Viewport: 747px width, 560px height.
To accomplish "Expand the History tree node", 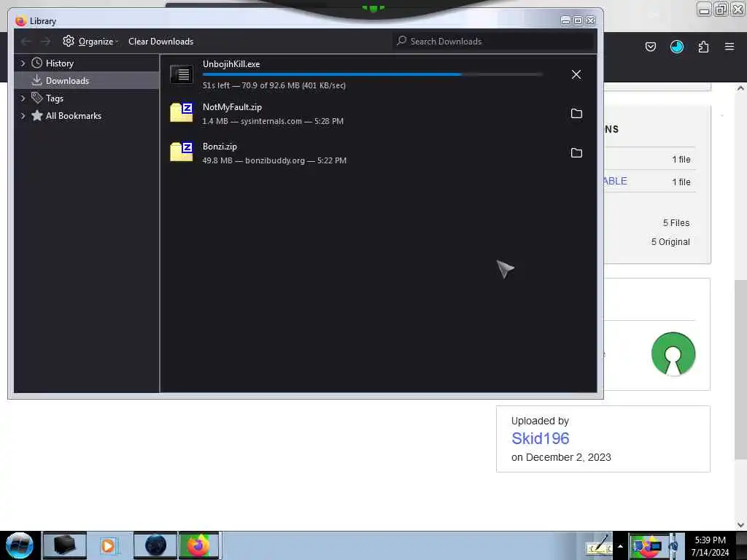I will click(23, 63).
